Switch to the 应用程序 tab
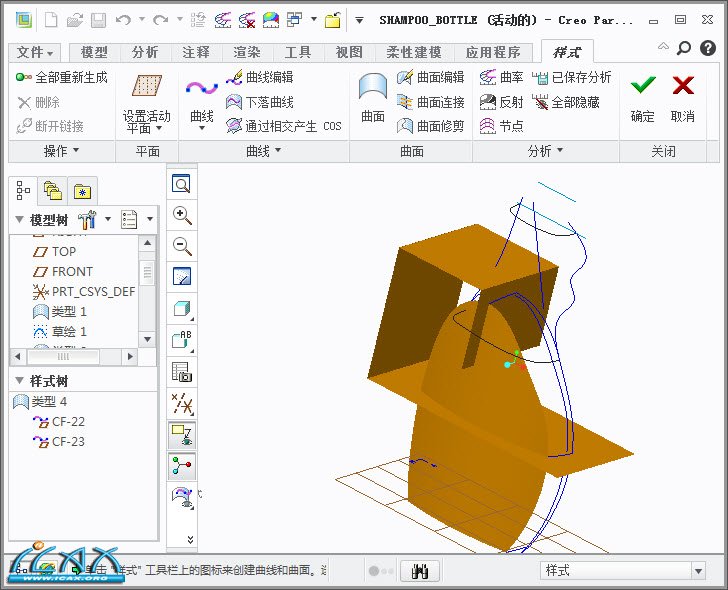728x590 pixels. click(x=493, y=52)
